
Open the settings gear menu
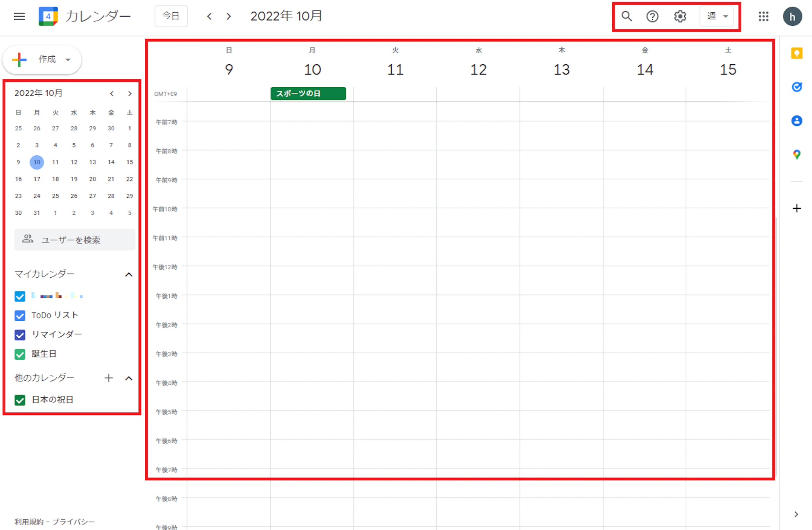[680, 16]
